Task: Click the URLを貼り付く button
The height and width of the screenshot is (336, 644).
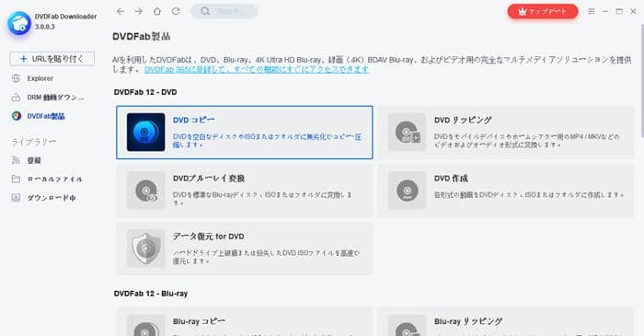Action: point(52,59)
